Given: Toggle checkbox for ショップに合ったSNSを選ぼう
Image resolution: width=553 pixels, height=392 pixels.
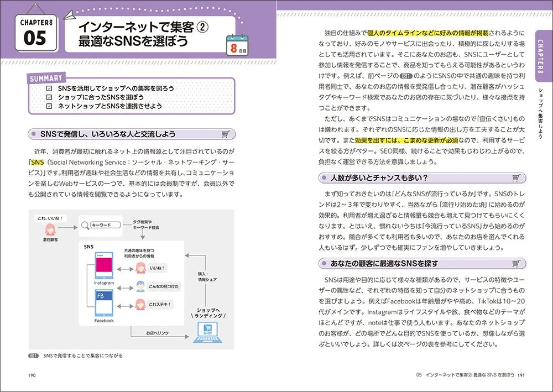Looking at the screenshot, I should pos(49,97).
